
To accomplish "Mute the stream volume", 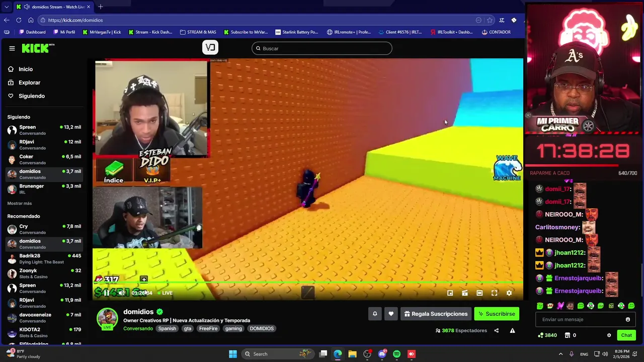I will coord(121,293).
